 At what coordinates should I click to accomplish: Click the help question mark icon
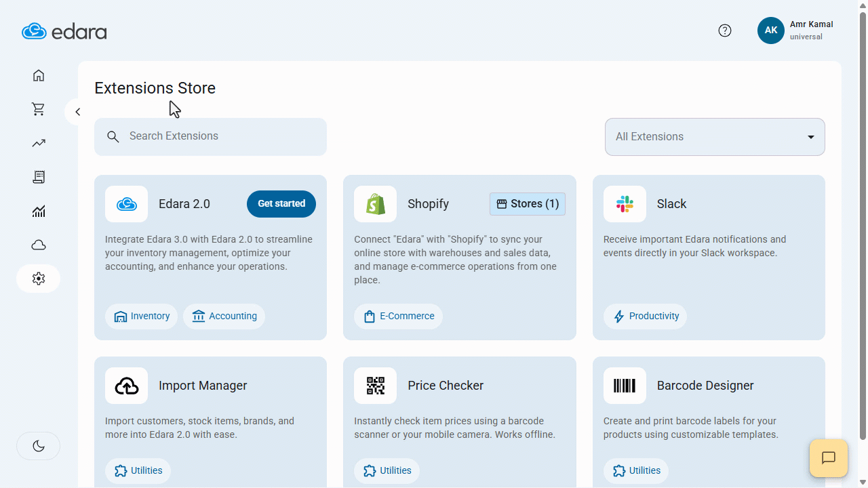[725, 30]
